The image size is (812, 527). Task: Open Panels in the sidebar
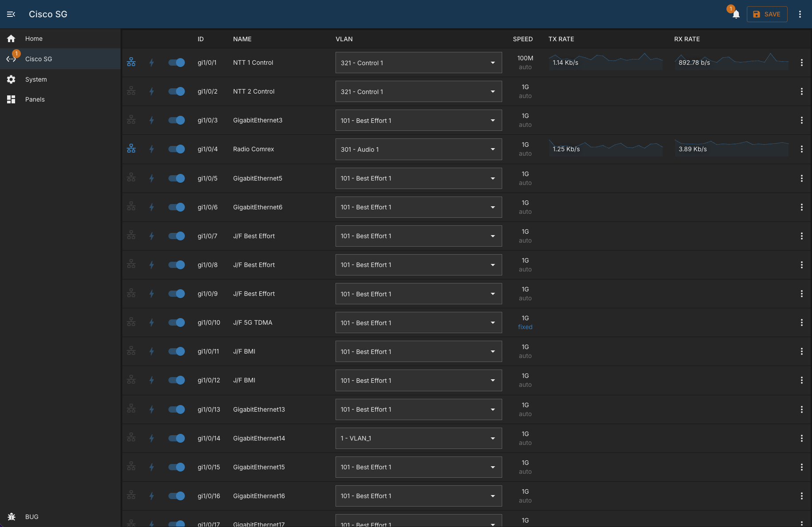click(x=60, y=99)
